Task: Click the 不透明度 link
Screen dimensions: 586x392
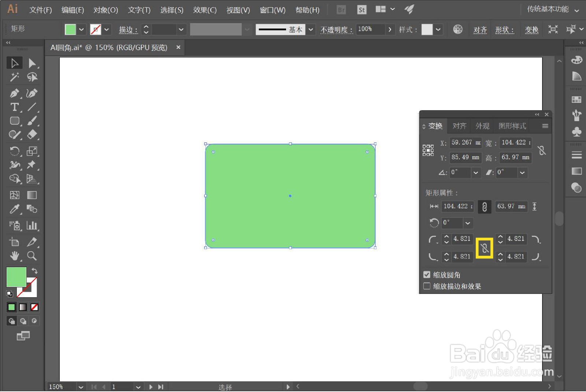Action: click(336, 30)
